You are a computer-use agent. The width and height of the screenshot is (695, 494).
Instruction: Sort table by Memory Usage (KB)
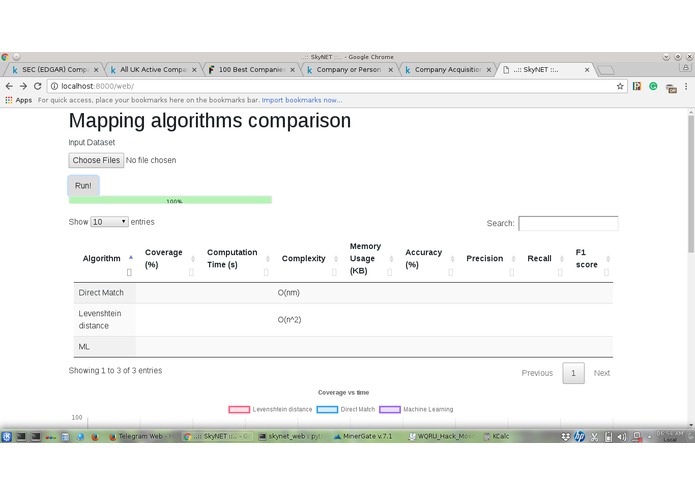point(369,258)
